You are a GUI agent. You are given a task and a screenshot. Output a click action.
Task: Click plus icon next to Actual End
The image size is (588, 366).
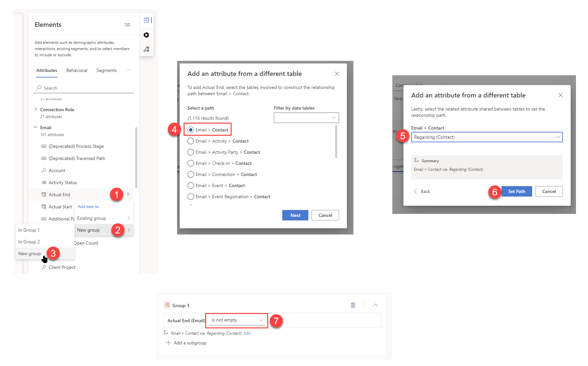click(128, 194)
